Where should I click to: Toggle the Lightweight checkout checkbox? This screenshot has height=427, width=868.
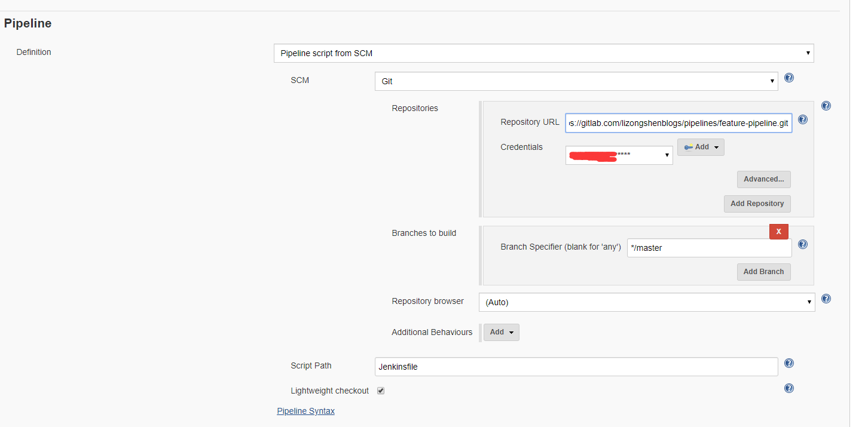(381, 391)
